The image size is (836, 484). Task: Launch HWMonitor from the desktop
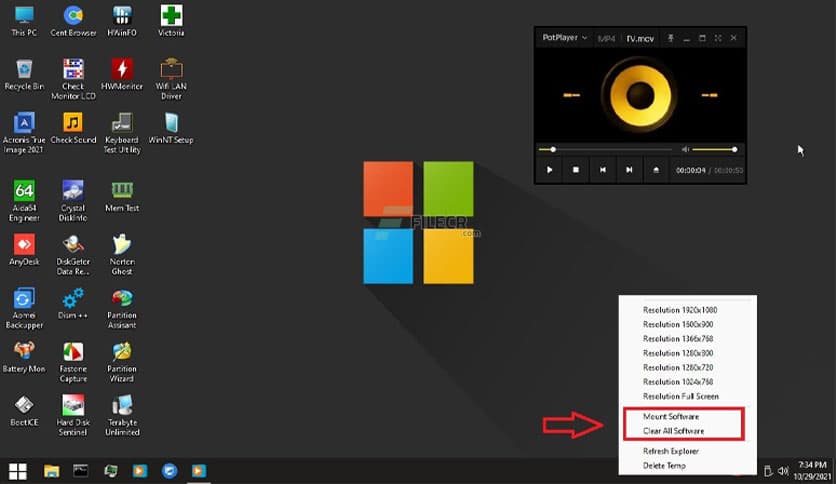pyautogui.click(x=122, y=70)
